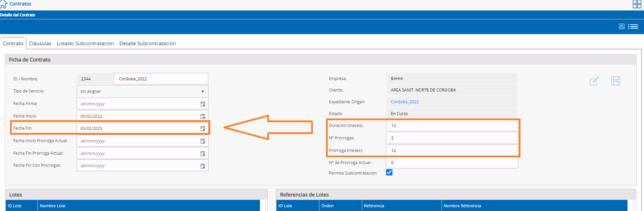Open the Listado Subcontratación tab
The image size is (644, 211).
tap(85, 44)
